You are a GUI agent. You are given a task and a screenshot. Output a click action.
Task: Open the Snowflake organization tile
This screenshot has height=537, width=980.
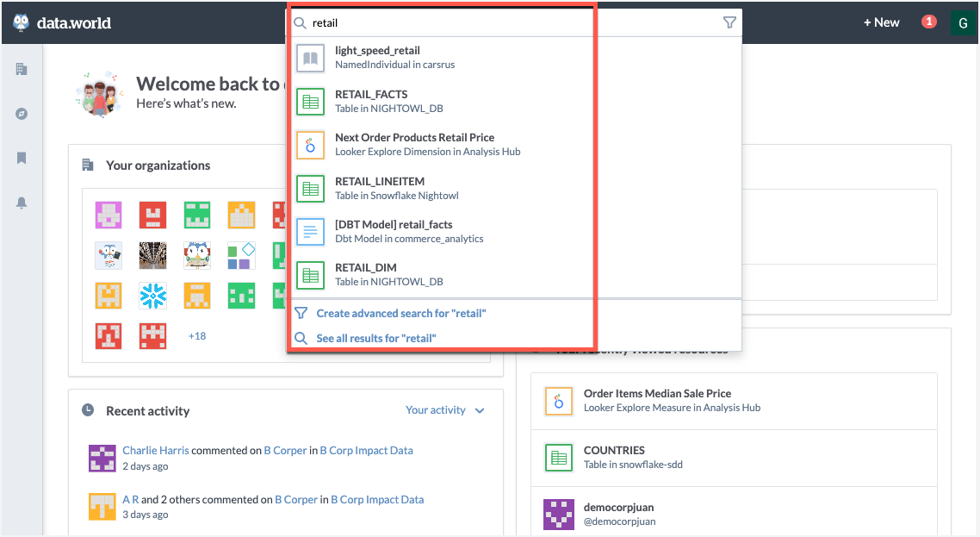153,296
